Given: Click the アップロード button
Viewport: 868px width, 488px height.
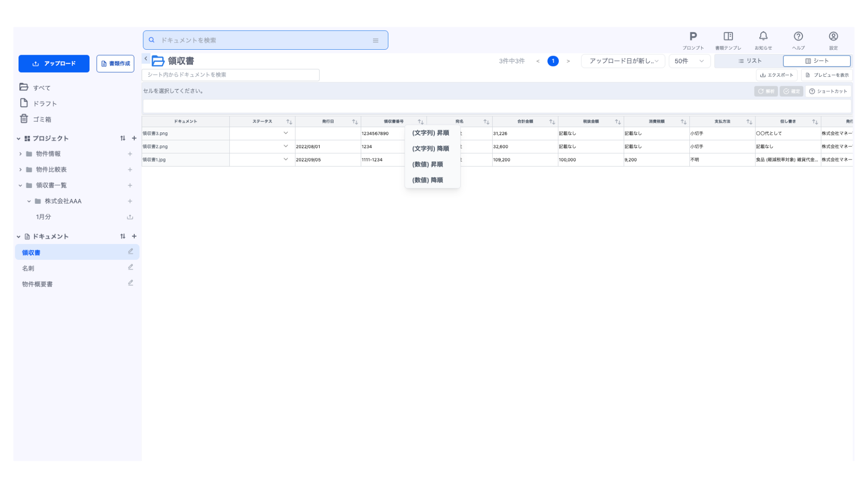Looking at the screenshot, I should click(x=54, y=64).
